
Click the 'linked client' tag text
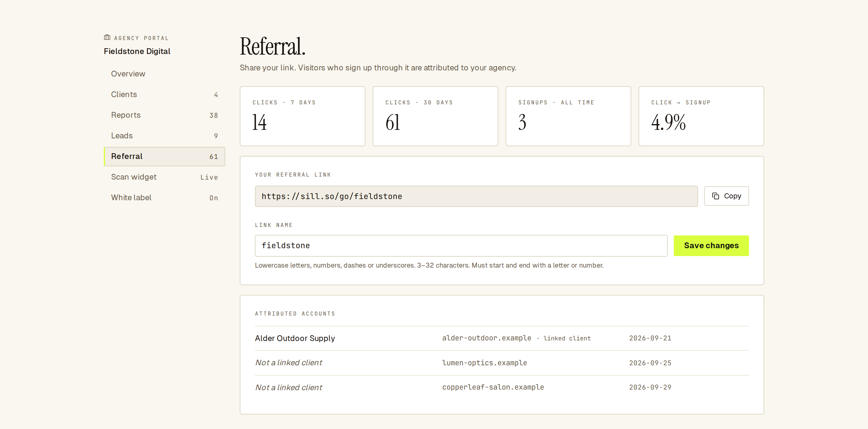(567, 338)
